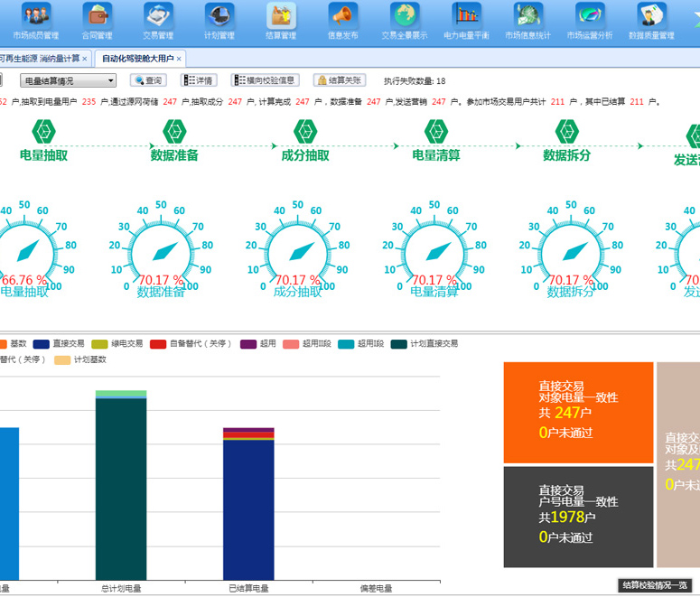Click the 电量清算 process step icon
700x597 pixels.
(436, 132)
